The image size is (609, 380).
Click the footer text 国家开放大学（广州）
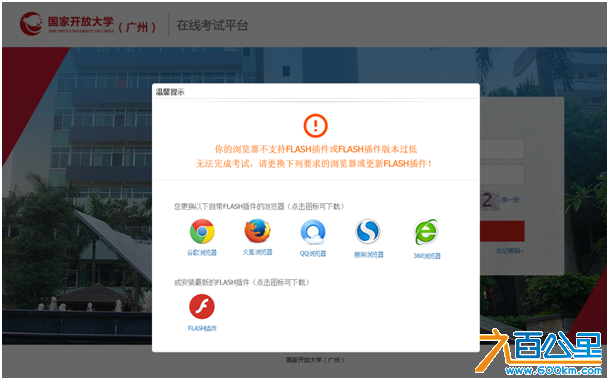coord(315,360)
